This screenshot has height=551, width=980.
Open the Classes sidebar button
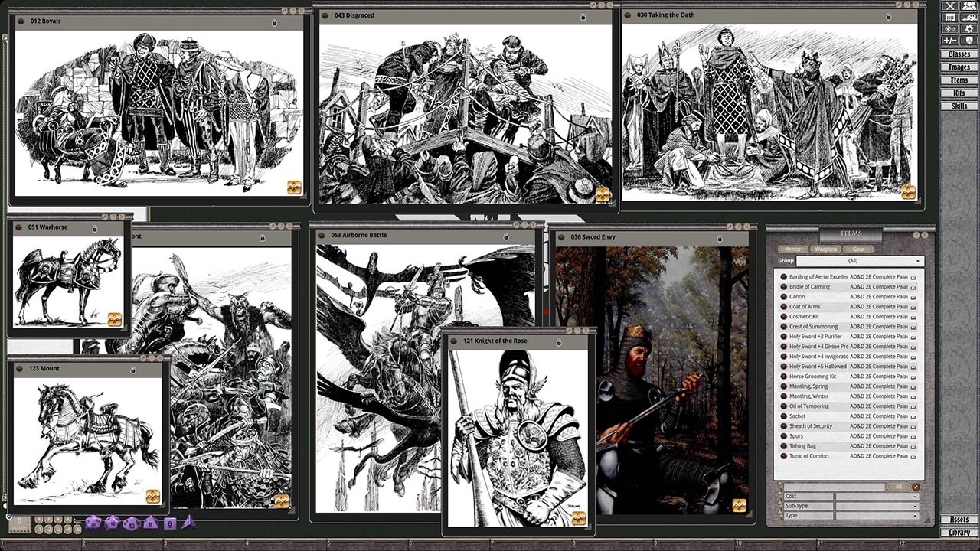coord(959,54)
